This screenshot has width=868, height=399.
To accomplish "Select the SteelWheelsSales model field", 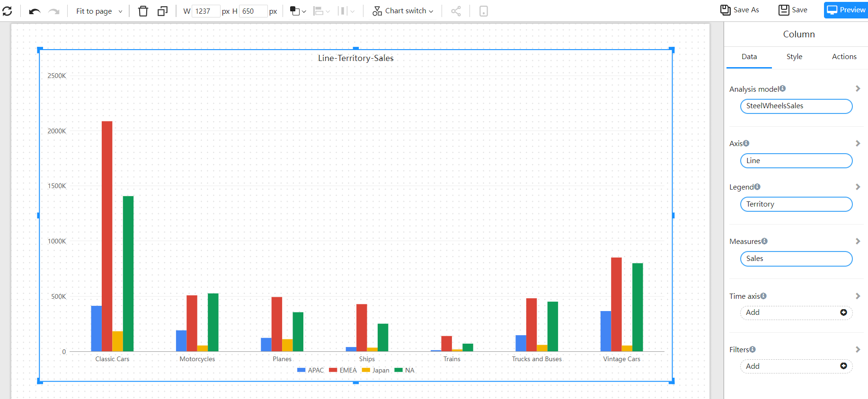I will [796, 106].
